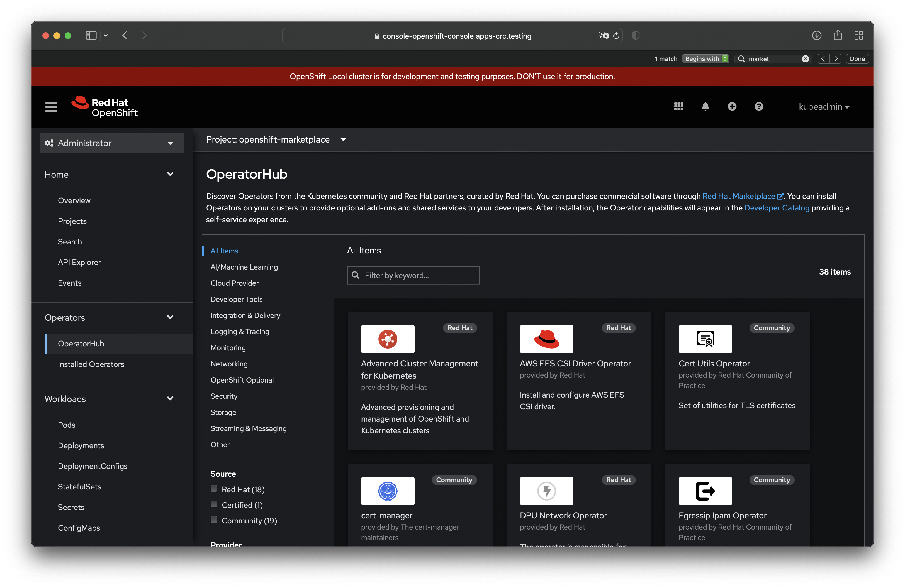Open the Projects navigation item
This screenshot has width=905, height=588.
point(72,221)
